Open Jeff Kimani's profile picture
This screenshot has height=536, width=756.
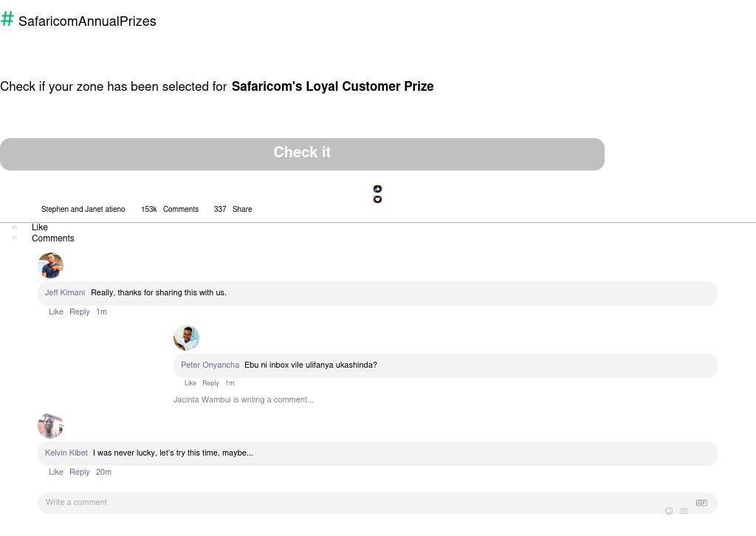tap(51, 265)
